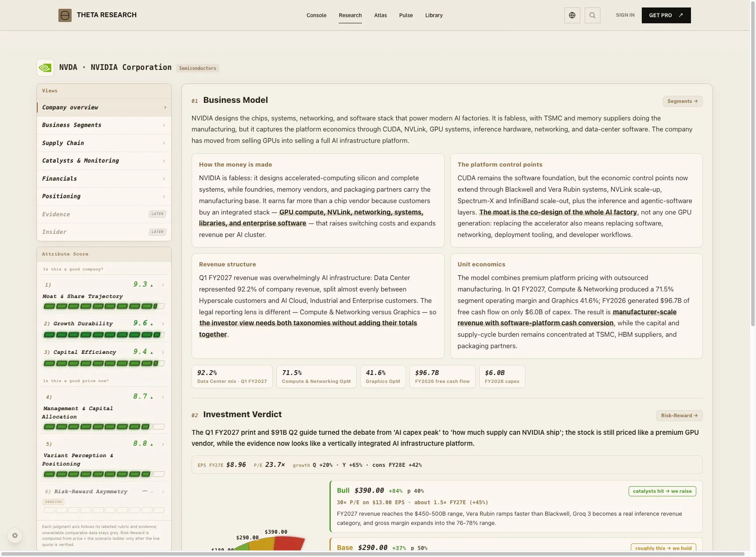Click the Evidence view marked Later
The width and height of the screenshot is (756, 557).
click(x=104, y=214)
